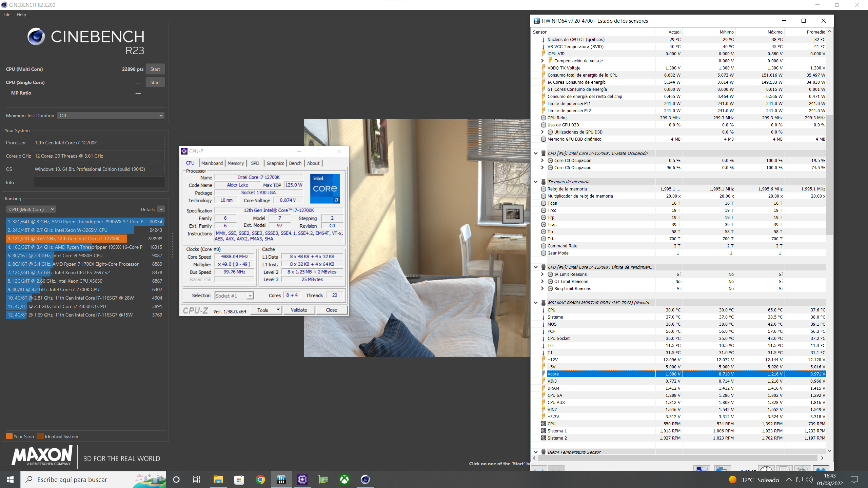Click the CPU-Z title bar app icon
868x488 pixels.
tap(184, 151)
